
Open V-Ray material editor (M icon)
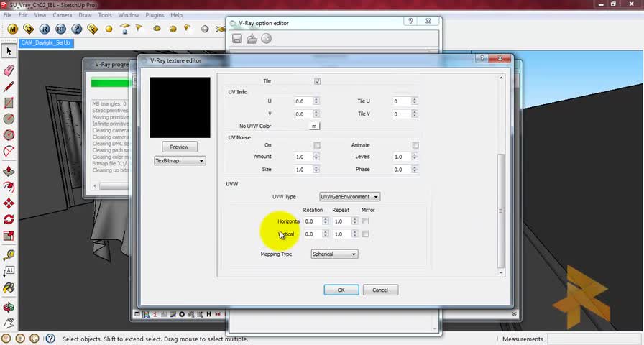(x=13, y=29)
